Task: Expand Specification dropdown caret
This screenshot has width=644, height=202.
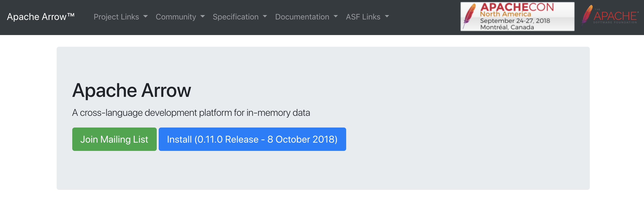Action: point(265,17)
